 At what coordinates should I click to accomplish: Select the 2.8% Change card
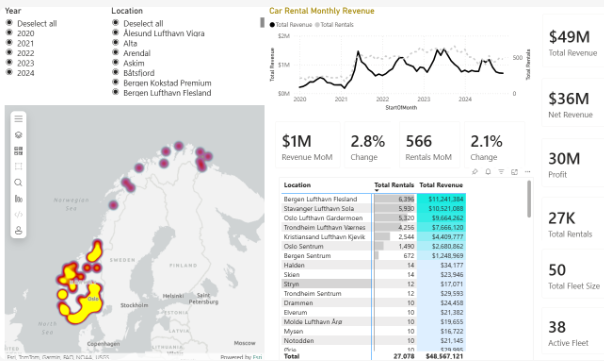click(367, 145)
